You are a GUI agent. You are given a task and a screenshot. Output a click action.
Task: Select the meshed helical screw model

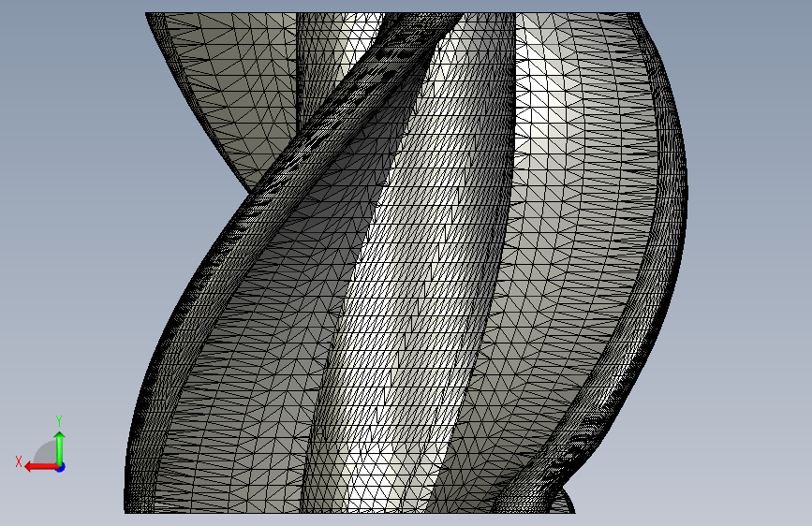(406, 263)
